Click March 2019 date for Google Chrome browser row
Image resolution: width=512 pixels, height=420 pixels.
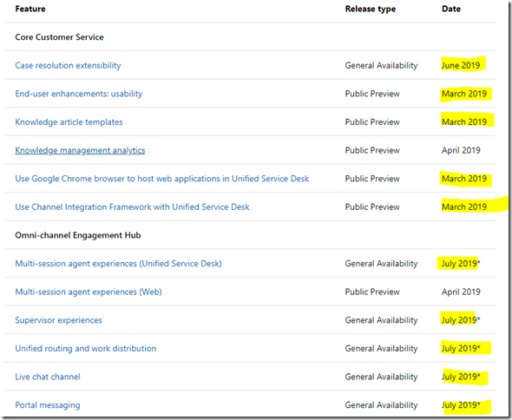click(464, 179)
